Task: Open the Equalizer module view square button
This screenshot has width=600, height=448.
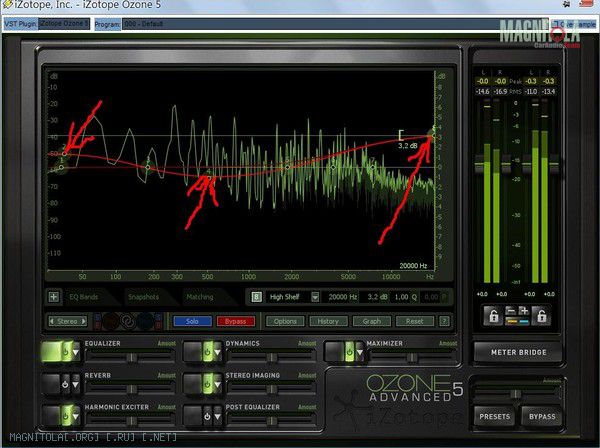Action: 52,351
